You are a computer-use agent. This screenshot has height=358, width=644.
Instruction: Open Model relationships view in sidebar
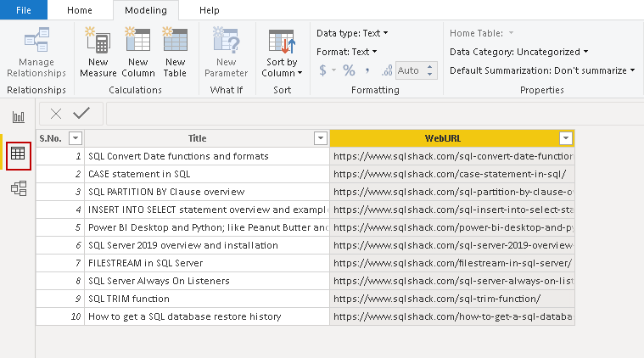point(18,189)
